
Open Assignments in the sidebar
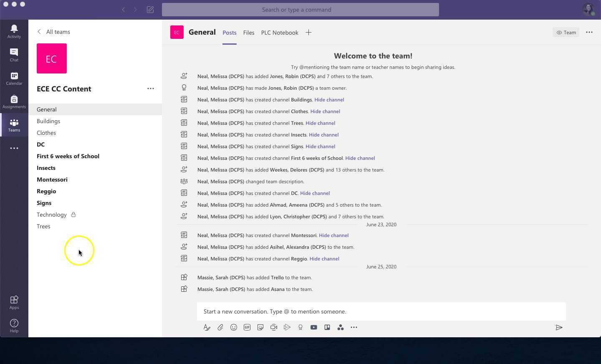[x=14, y=101]
